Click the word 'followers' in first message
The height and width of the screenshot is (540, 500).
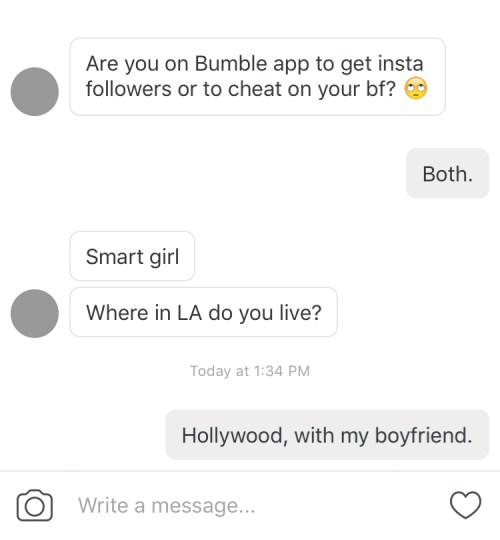128,89
